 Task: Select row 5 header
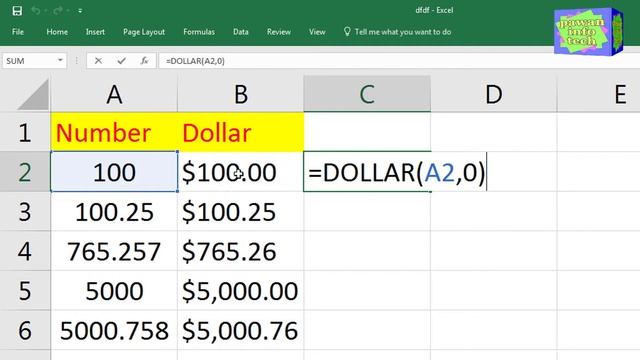click(x=25, y=291)
